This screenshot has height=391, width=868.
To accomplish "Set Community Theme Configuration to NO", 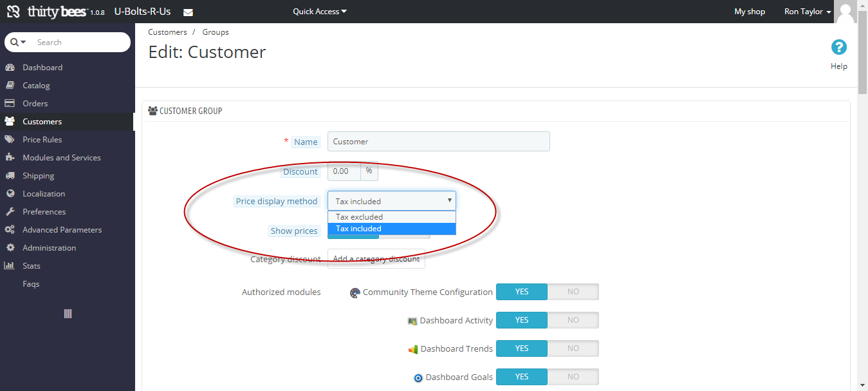I will (x=573, y=292).
